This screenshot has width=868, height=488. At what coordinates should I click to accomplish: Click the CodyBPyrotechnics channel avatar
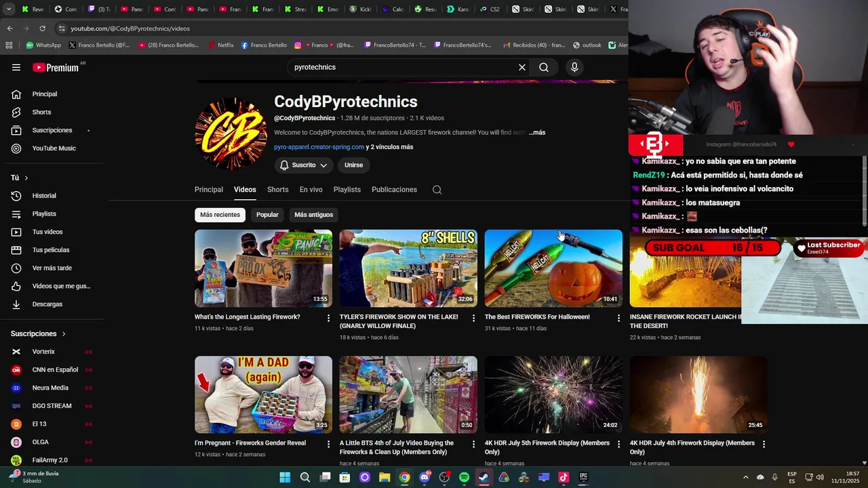pos(231,134)
